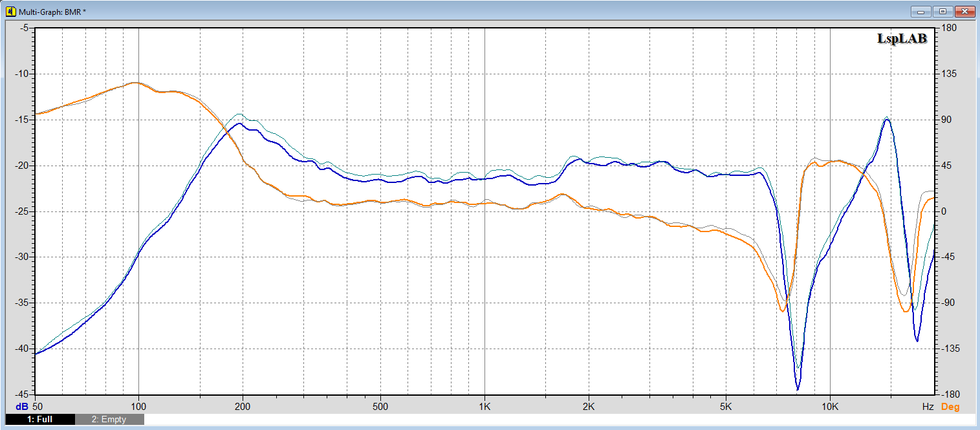Click the 180 degree right axis label

tap(950, 28)
